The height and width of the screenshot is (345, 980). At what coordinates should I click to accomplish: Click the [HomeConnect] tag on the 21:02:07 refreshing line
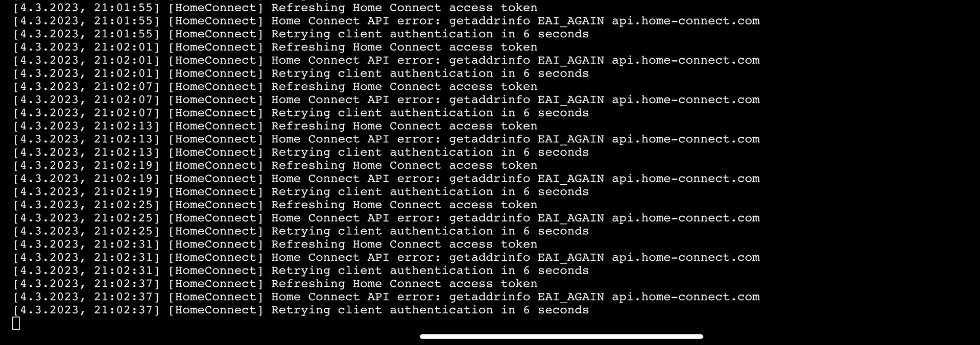[x=216, y=87]
